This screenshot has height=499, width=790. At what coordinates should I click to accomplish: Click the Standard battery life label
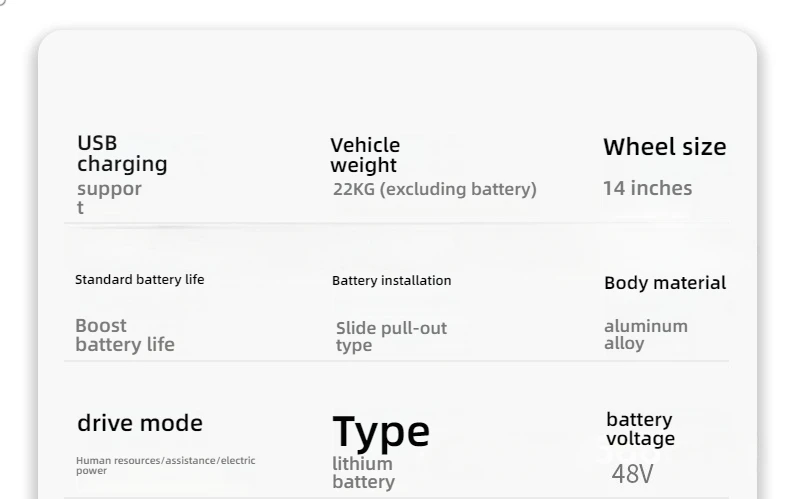click(x=139, y=280)
